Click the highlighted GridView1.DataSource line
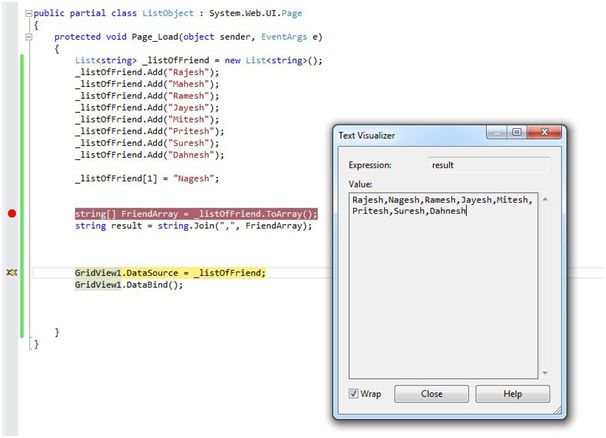 pos(170,273)
